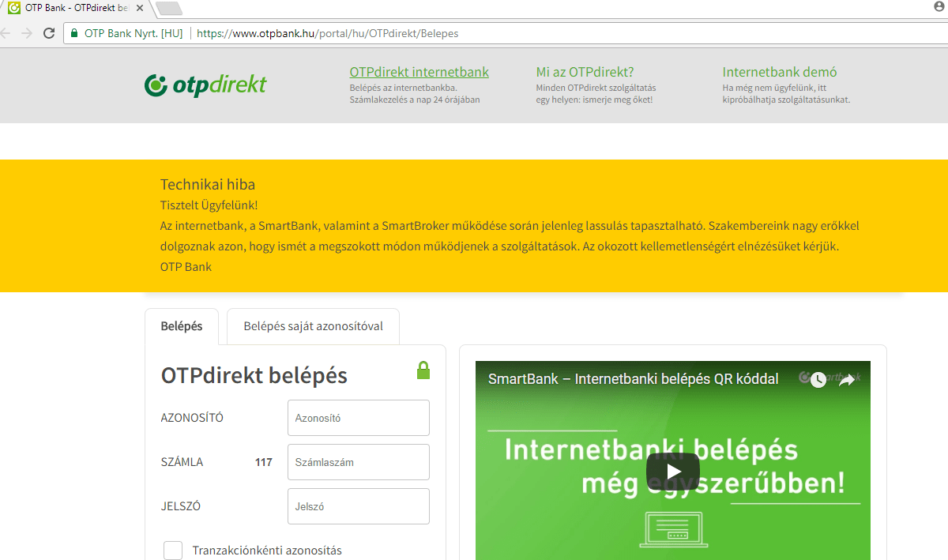The height and width of the screenshot is (560, 948).
Task: Click the Tranzakciónkénti azonosítás label text
Action: pyautogui.click(x=267, y=551)
